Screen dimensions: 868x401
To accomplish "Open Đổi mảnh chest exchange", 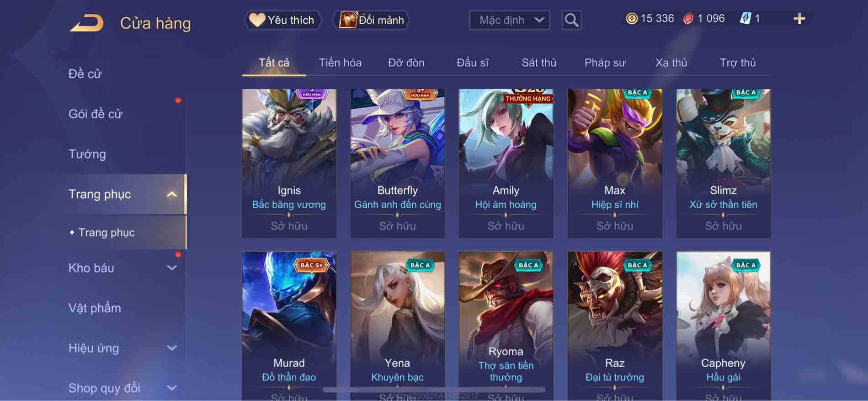I will pyautogui.click(x=371, y=20).
